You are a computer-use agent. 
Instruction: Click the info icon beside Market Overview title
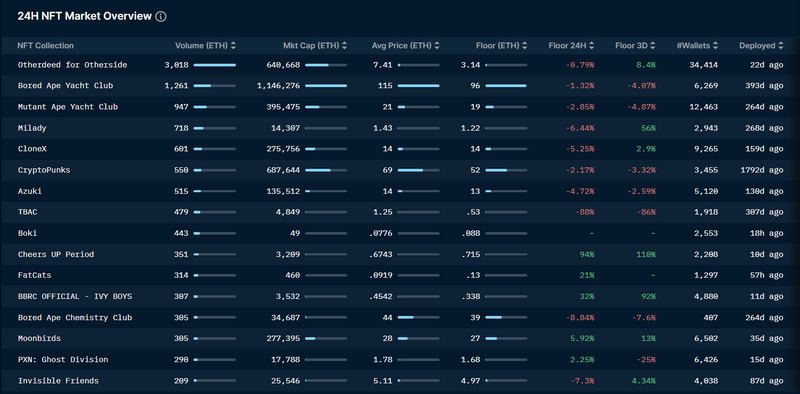pos(161,16)
